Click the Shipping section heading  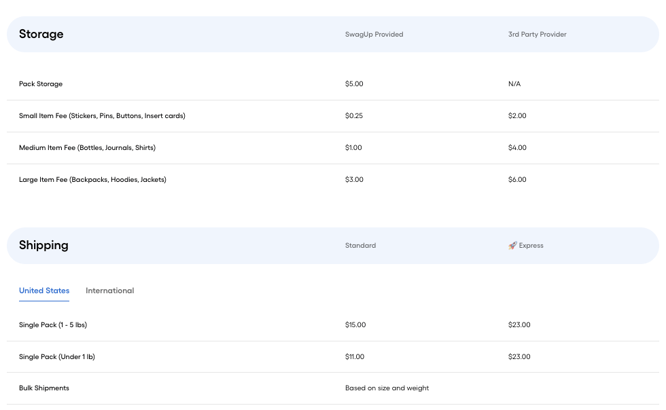(x=44, y=245)
